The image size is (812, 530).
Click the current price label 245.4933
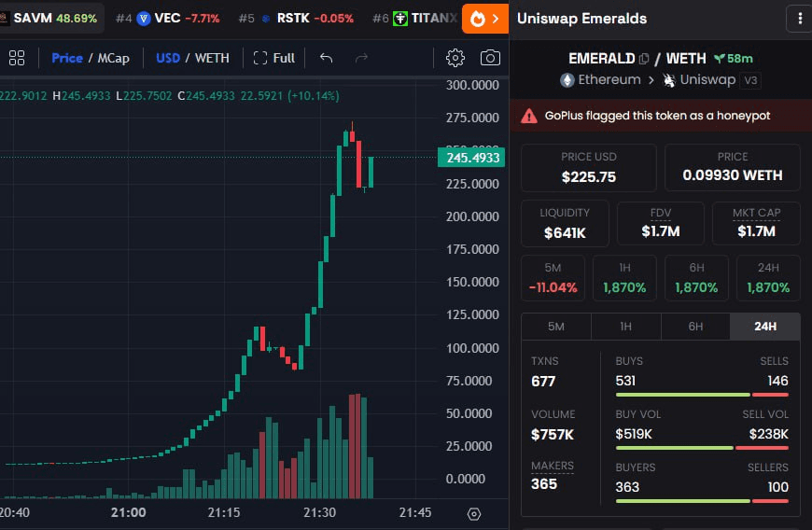[x=471, y=158]
